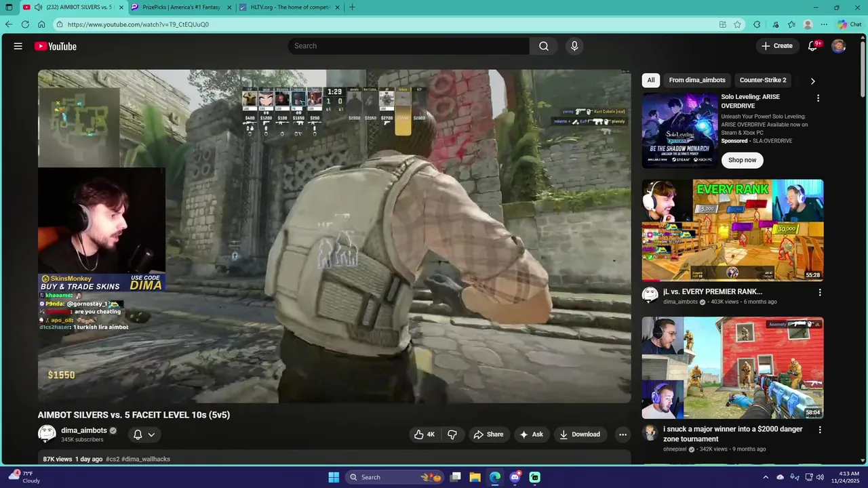Open more actions for the video
The width and height of the screenshot is (868, 488).
(x=623, y=434)
